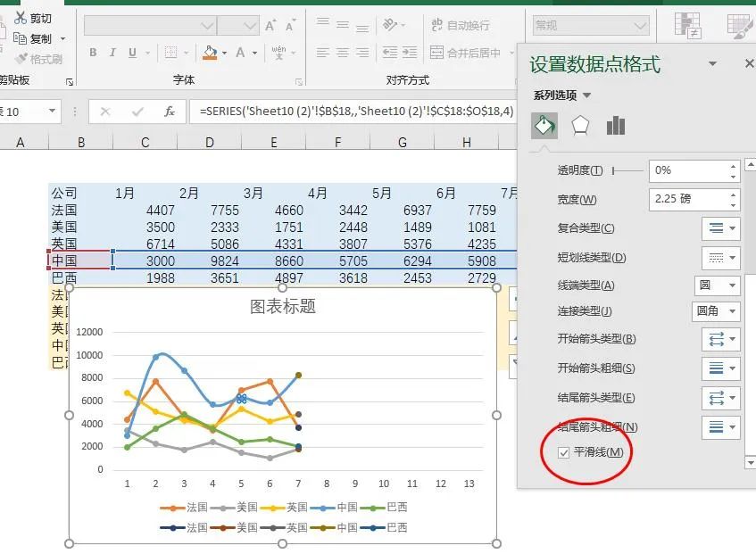Click the fill color paint bucket in ribbon
This screenshot has width=756, height=554.
(209, 54)
